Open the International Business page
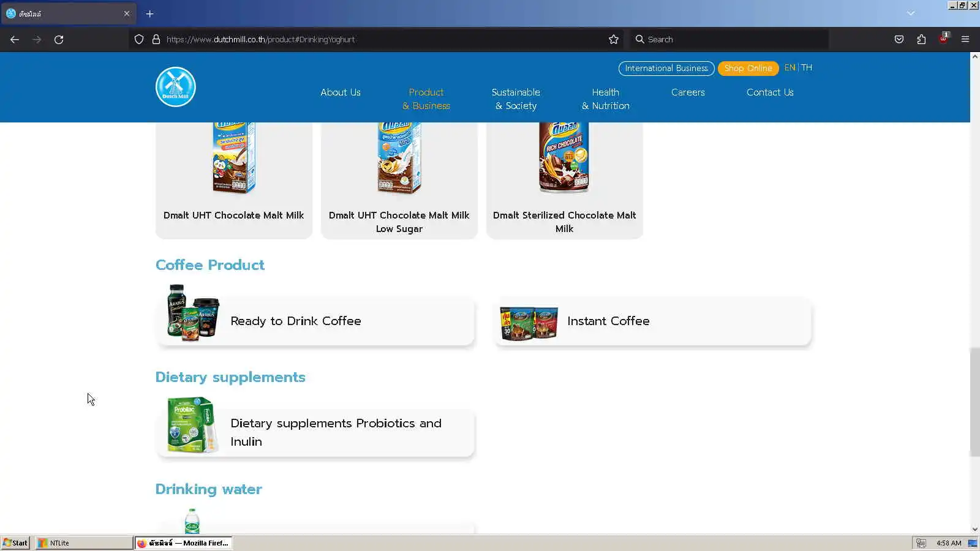980x551 pixels. (x=666, y=68)
